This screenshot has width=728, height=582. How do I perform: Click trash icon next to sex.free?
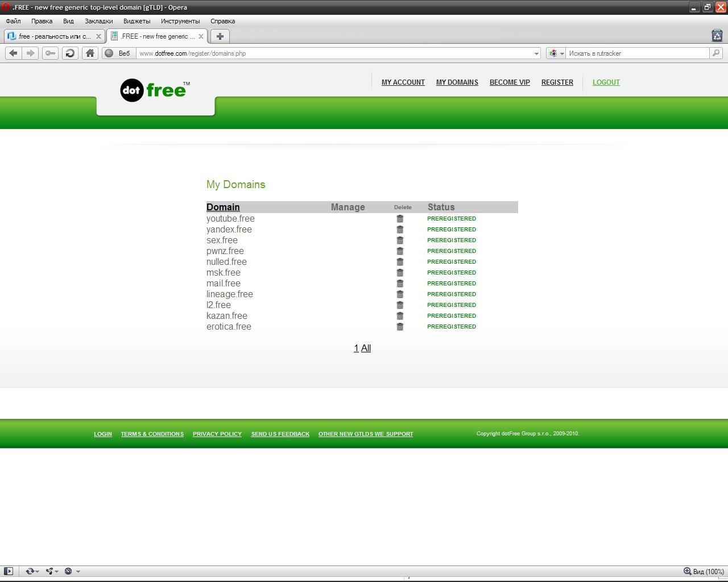(x=400, y=240)
